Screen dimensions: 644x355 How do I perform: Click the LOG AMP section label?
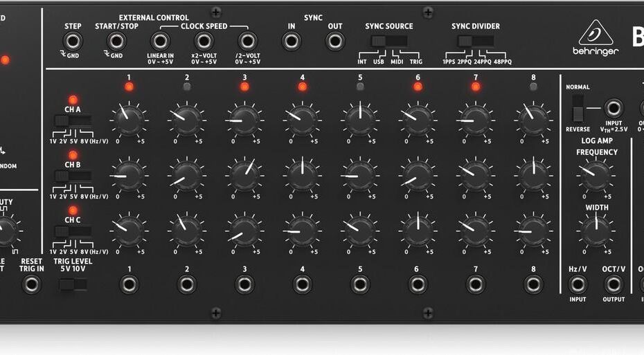coord(597,140)
